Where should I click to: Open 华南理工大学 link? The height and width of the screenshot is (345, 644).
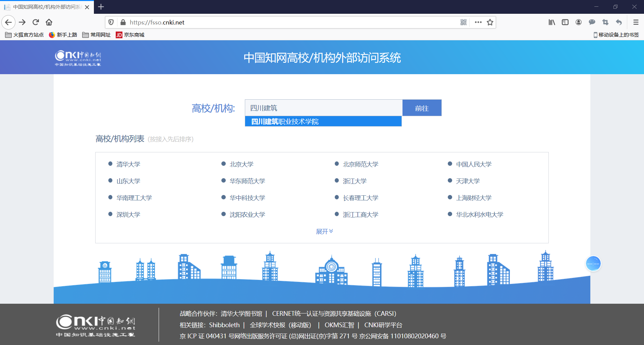(x=134, y=198)
